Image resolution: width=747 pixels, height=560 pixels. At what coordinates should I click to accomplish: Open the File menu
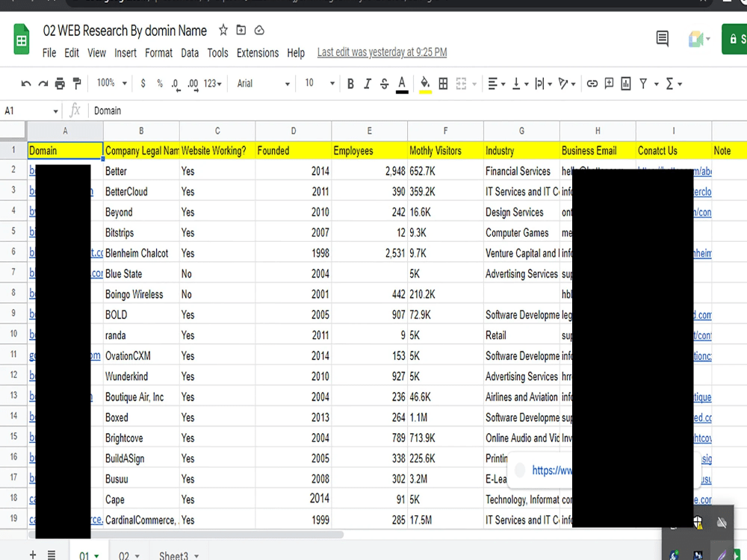[x=49, y=53]
